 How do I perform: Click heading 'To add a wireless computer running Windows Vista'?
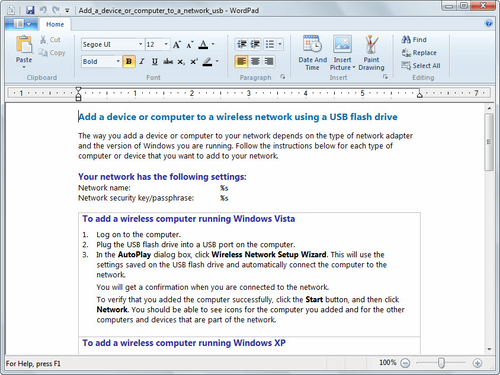189,219
